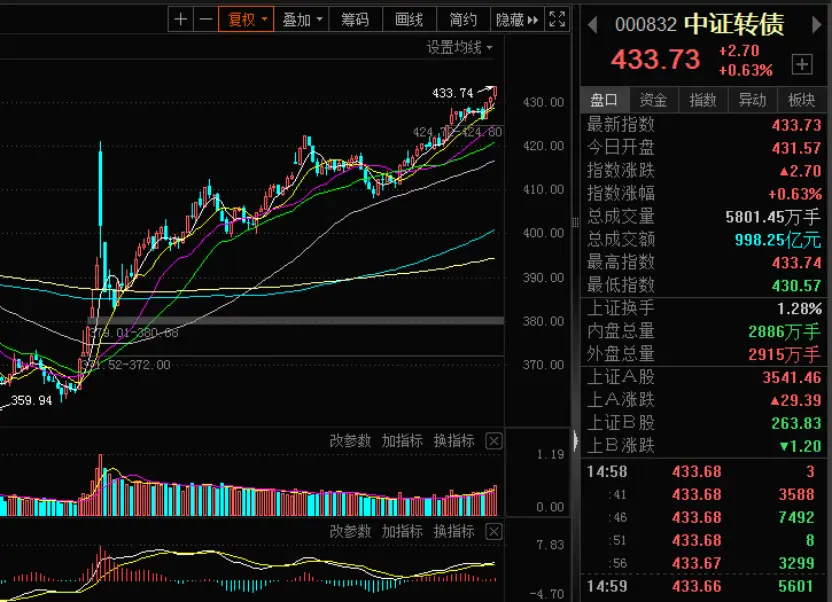832x602 pixels.
Task: Switch to the 资金 tab
Action: (x=655, y=100)
